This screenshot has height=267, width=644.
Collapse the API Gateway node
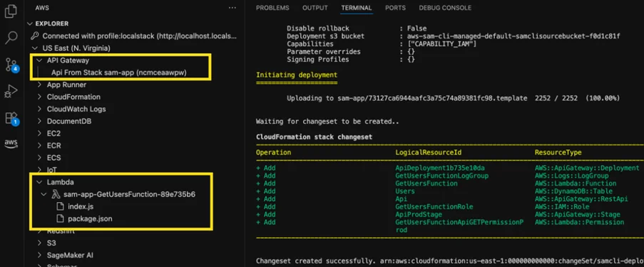pos(39,61)
